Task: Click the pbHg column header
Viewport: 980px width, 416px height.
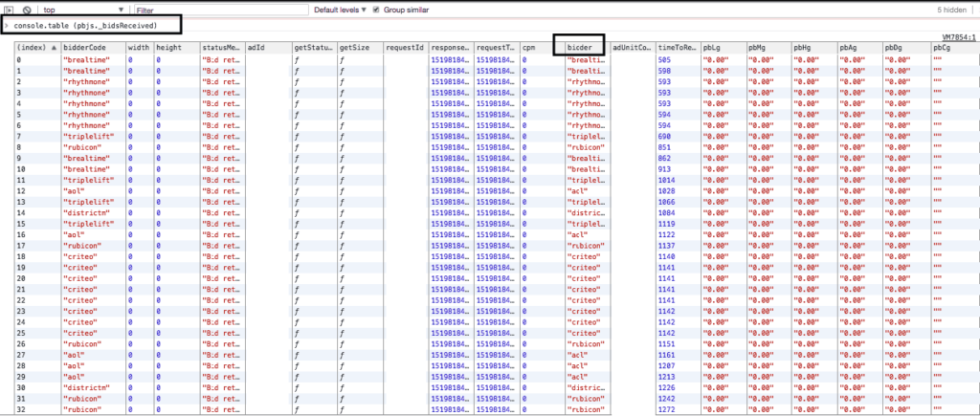Action: pos(815,47)
